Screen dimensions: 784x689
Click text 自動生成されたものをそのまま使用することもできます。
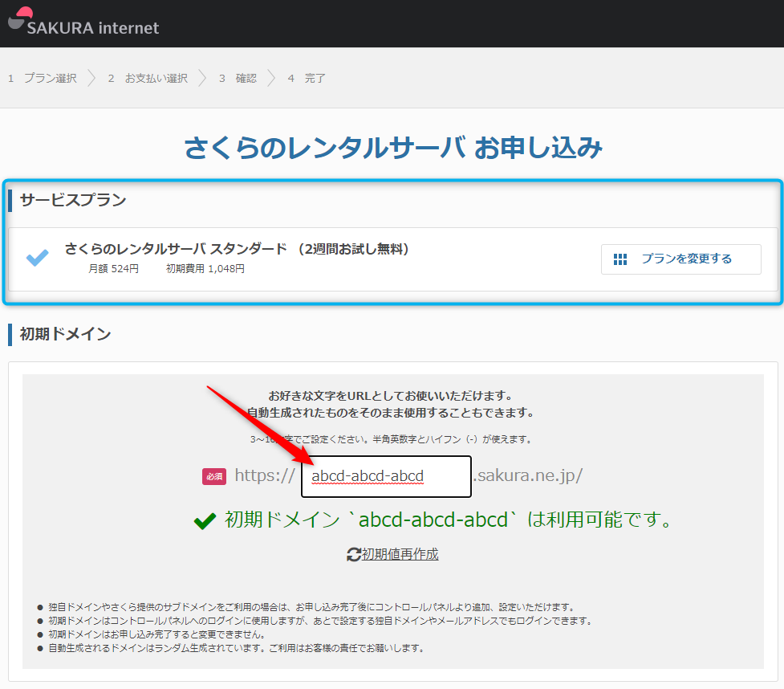tap(392, 413)
